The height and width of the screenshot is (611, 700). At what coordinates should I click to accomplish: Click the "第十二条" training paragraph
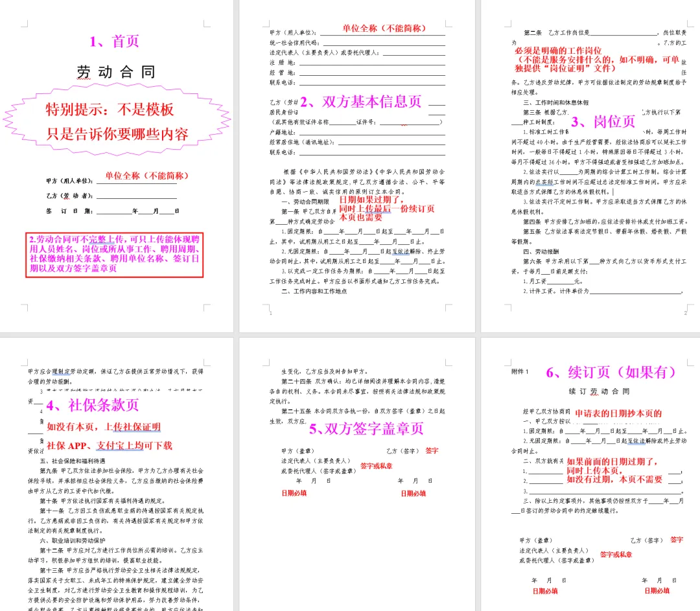point(115,555)
